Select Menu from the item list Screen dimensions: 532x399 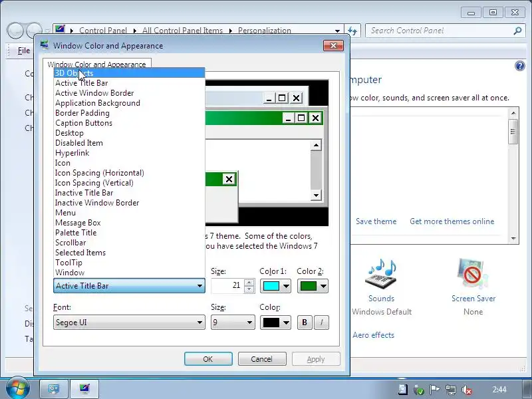coord(129,213)
